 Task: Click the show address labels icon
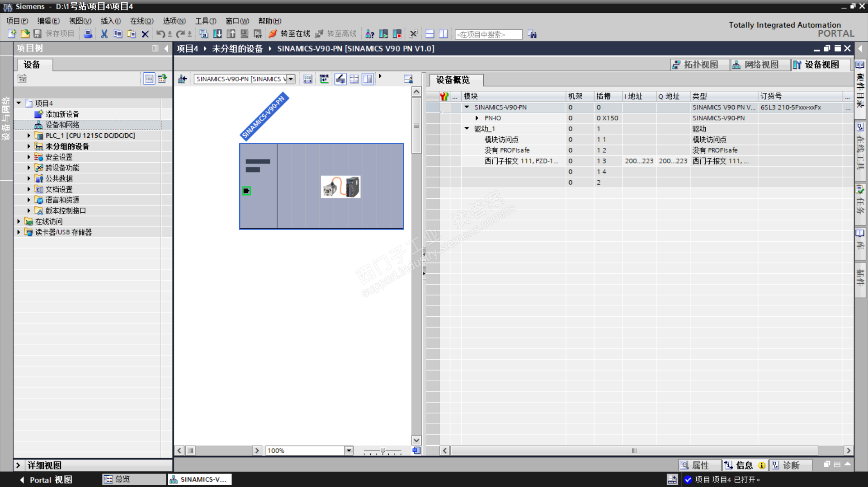308,79
